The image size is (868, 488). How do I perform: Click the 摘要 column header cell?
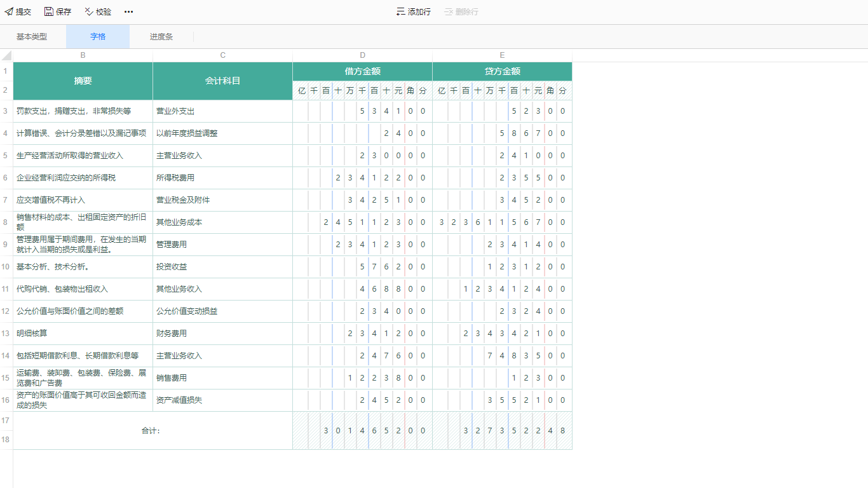point(83,81)
